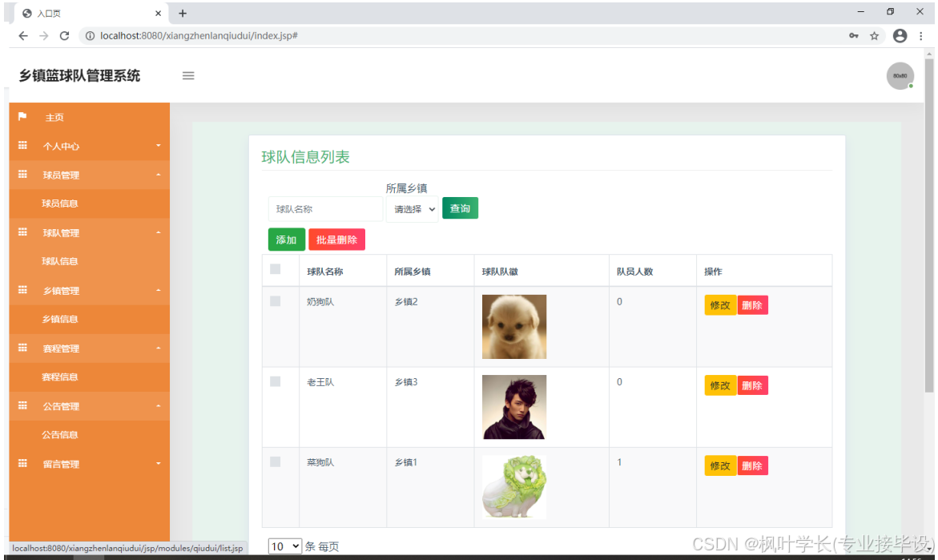
Task: Check the 老王队 row checkbox
Action: (x=276, y=381)
